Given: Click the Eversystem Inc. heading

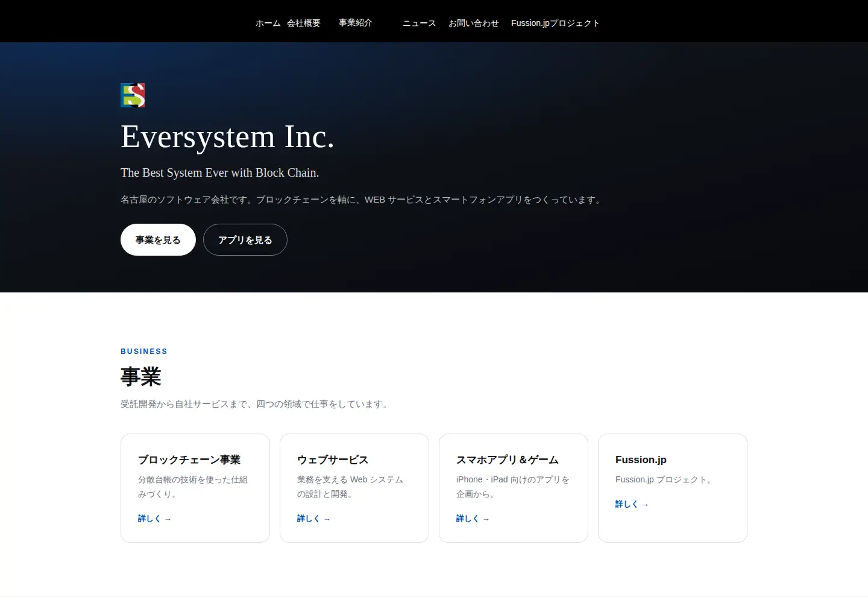Looking at the screenshot, I should click(227, 137).
